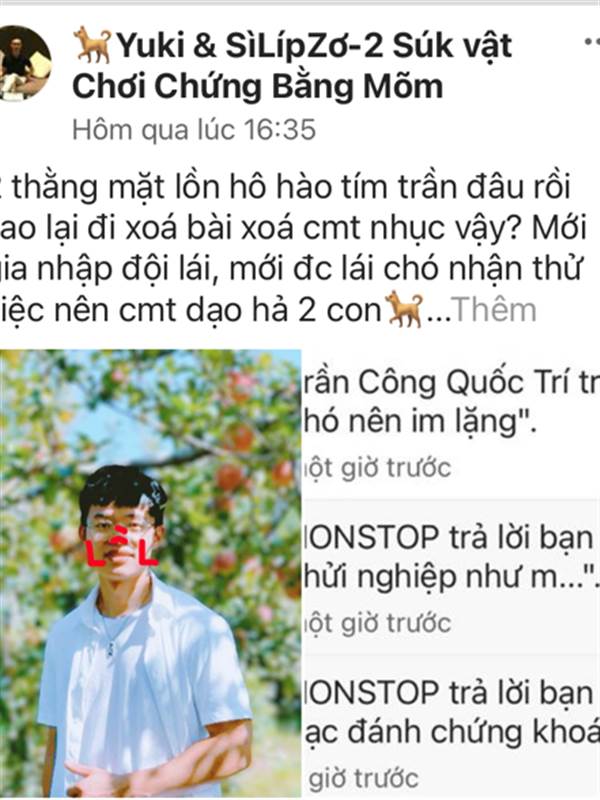The height and width of the screenshot is (800, 600).
Task: Open page name Yuki & SìLípZơ-2 Súk vật
Action: tap(292, 45)
